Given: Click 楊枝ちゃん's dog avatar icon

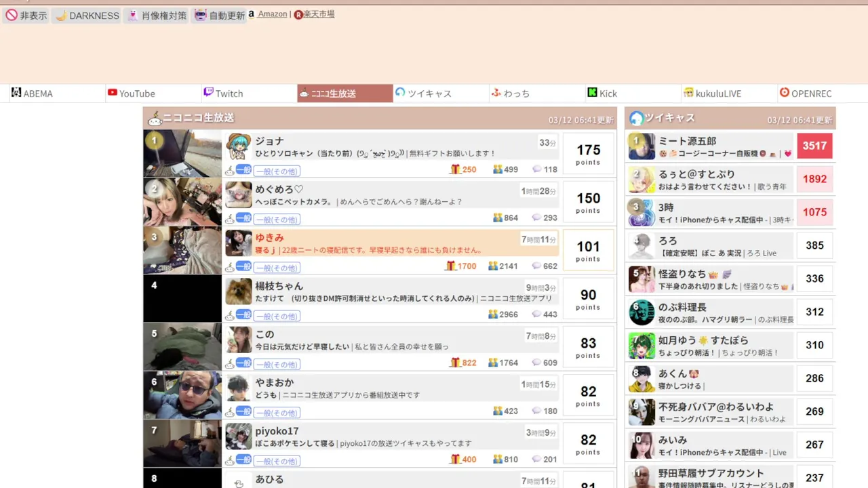Looking at the screenshot, I should tap(239, 291).
